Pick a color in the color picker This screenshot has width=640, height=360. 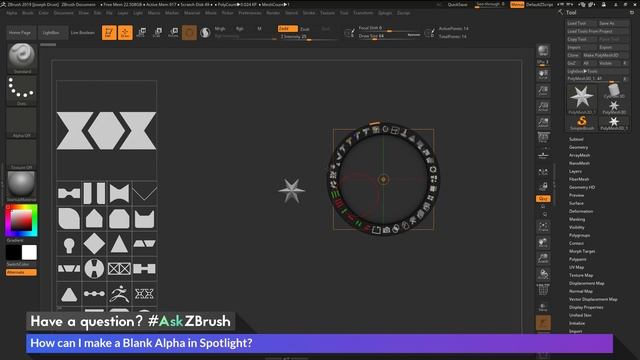pyautogui.click(x=21, y=220)
